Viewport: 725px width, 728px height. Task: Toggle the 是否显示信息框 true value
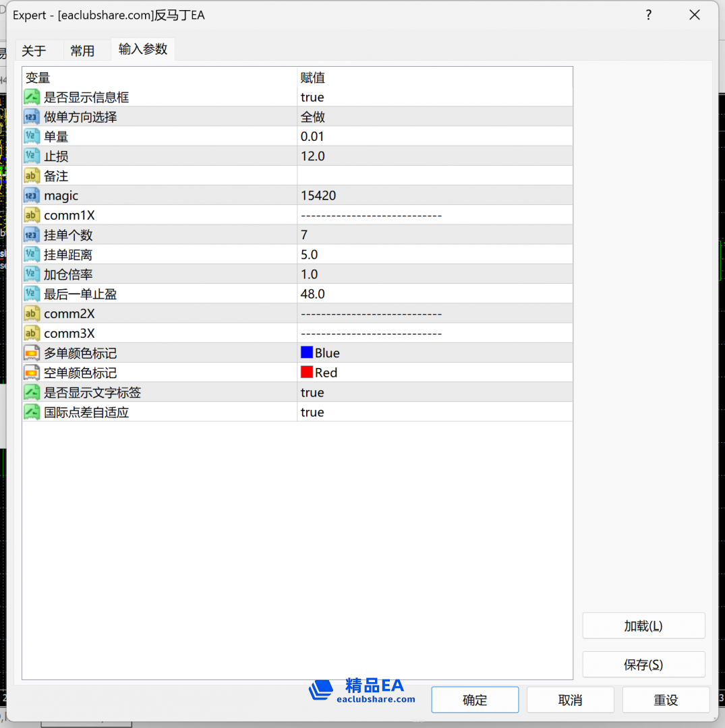click(312, 97)
